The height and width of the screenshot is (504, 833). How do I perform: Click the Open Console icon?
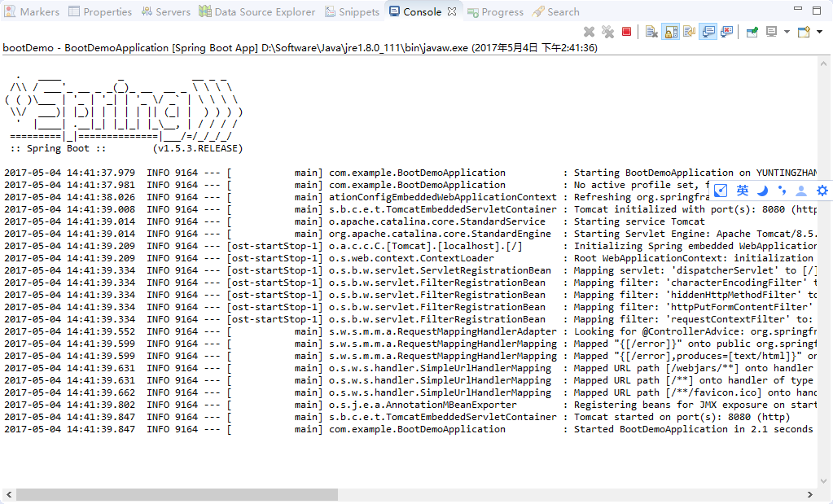(x=805, y=32)
